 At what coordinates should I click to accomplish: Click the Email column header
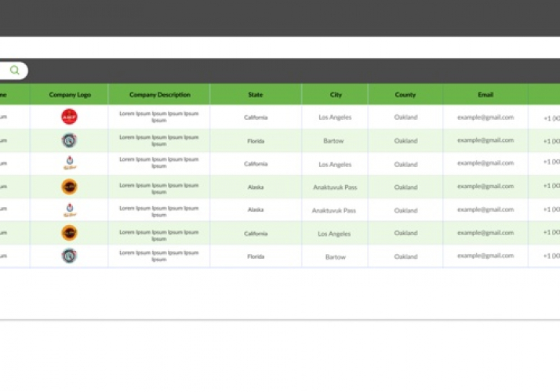coord(485,95)
